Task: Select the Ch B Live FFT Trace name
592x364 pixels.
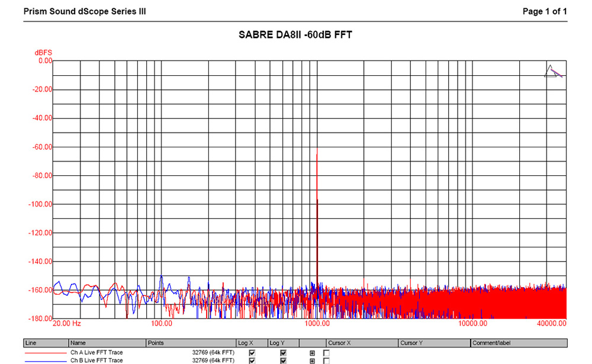Action: pos(96,360)
